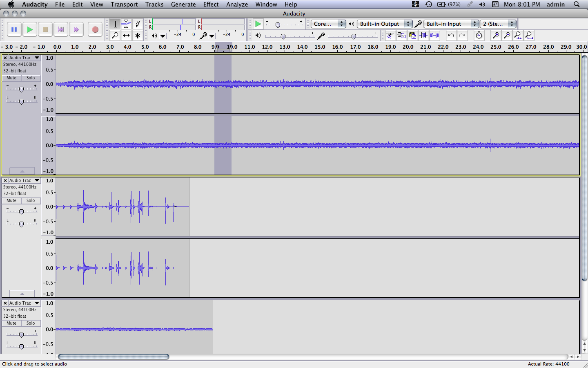This screenshot has height=368, width=588.
Task: Expand the output meter options arrow
Action: 163,36
